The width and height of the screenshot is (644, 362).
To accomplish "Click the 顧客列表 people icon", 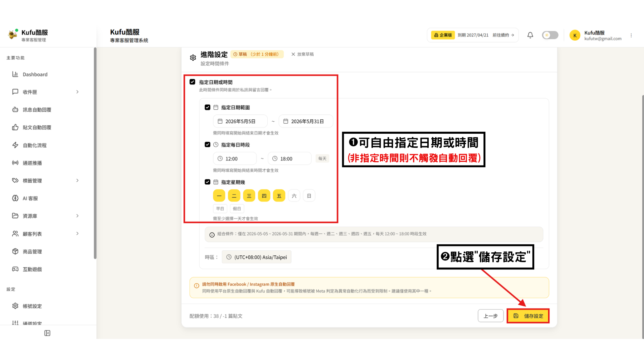I will pyautogui.click(x=15, y=234).
